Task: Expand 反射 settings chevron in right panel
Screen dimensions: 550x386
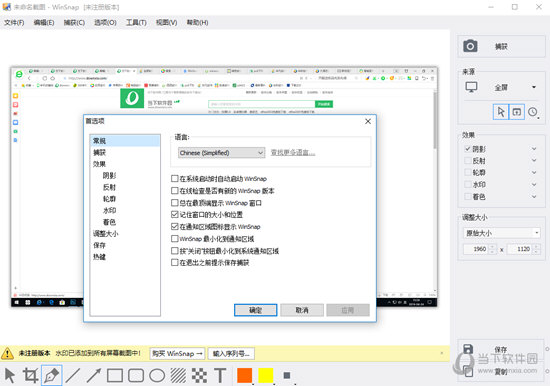Action: [x=534, y=161]
